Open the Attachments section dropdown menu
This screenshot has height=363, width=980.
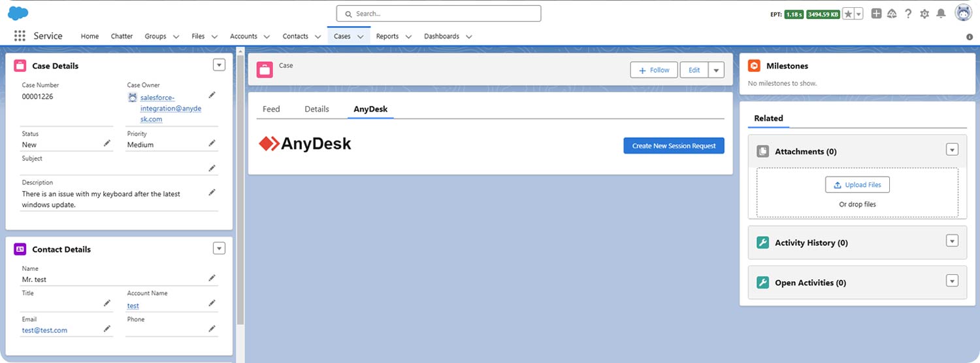click(x=952, y=150)
